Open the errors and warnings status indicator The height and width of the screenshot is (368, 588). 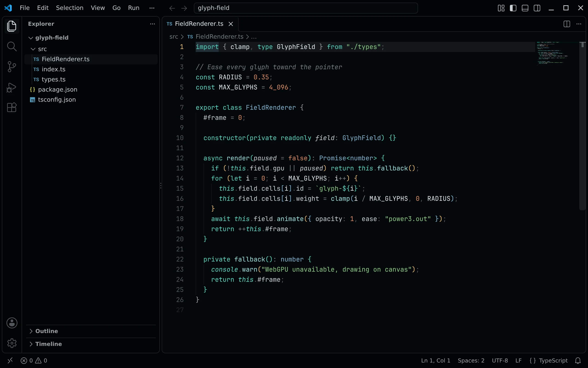click(34, 360)
